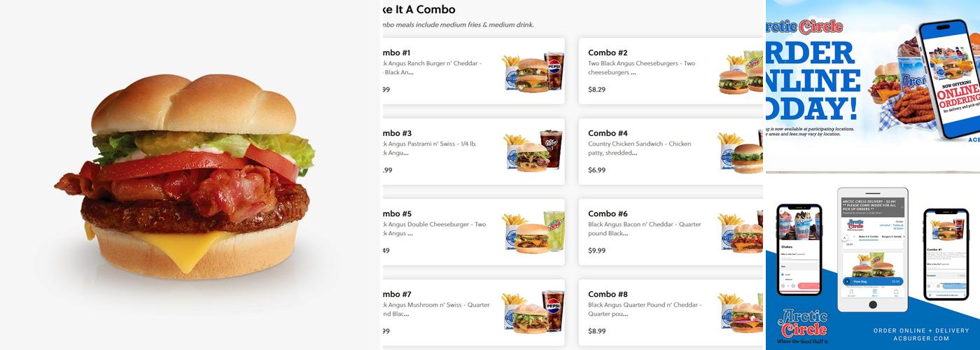
Task: Click the right arrow beside the phone category tabs
Action: pos(903,237)
